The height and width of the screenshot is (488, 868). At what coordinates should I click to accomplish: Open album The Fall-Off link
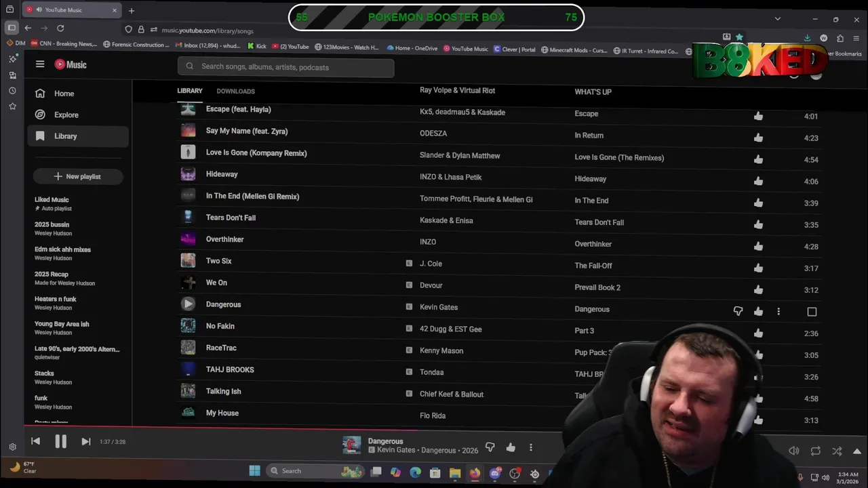click(593, 266)
